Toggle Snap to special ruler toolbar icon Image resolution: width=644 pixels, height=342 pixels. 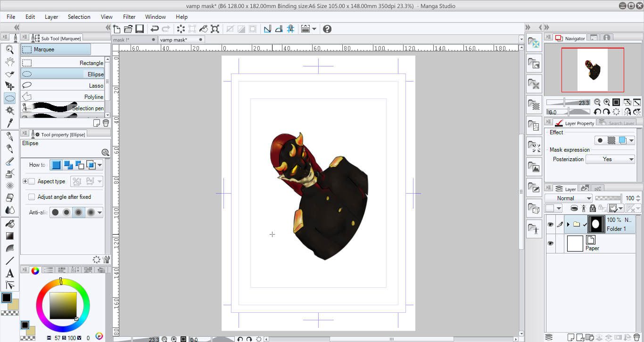pyautogui.click(x=279, y=29)
